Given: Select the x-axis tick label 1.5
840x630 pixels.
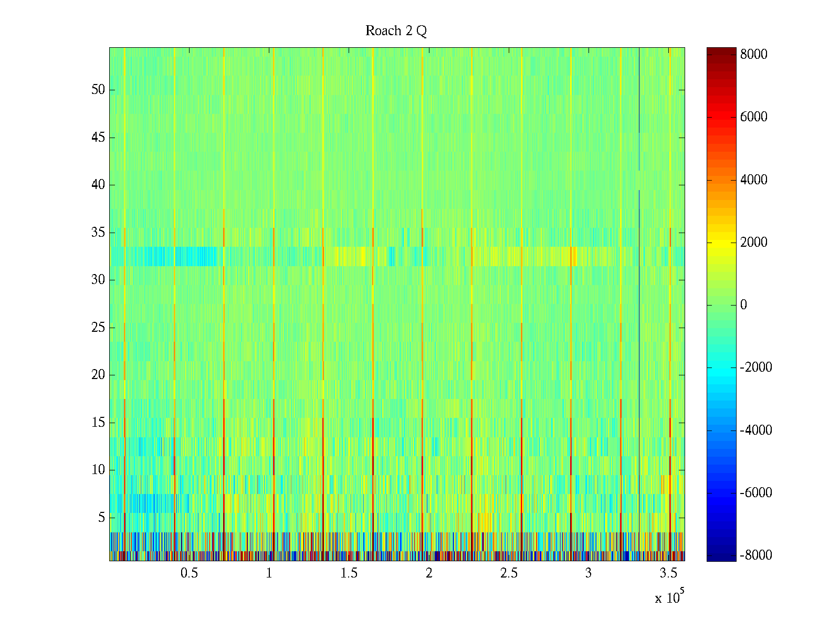Looking at the screenshot, I should 349,573.
